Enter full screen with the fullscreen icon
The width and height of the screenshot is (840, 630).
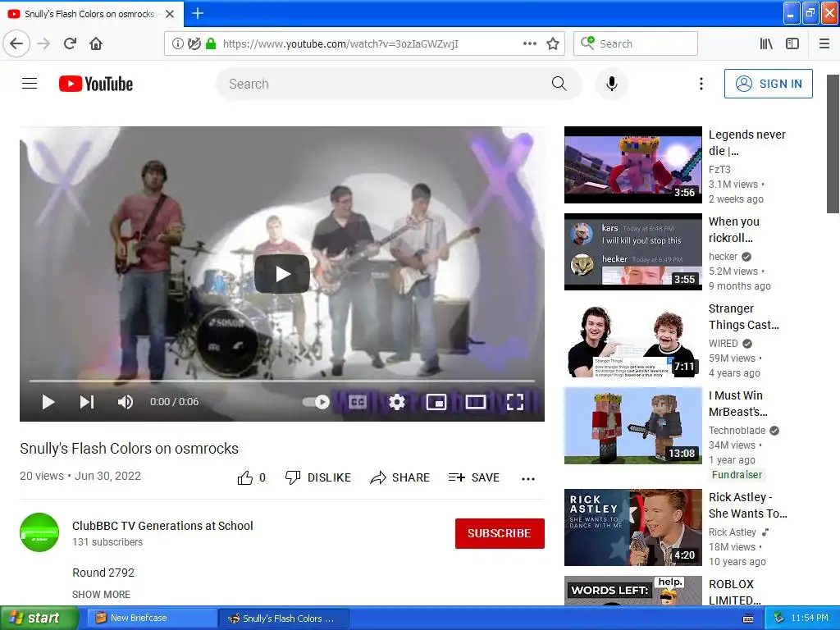(x=515, y=402)
